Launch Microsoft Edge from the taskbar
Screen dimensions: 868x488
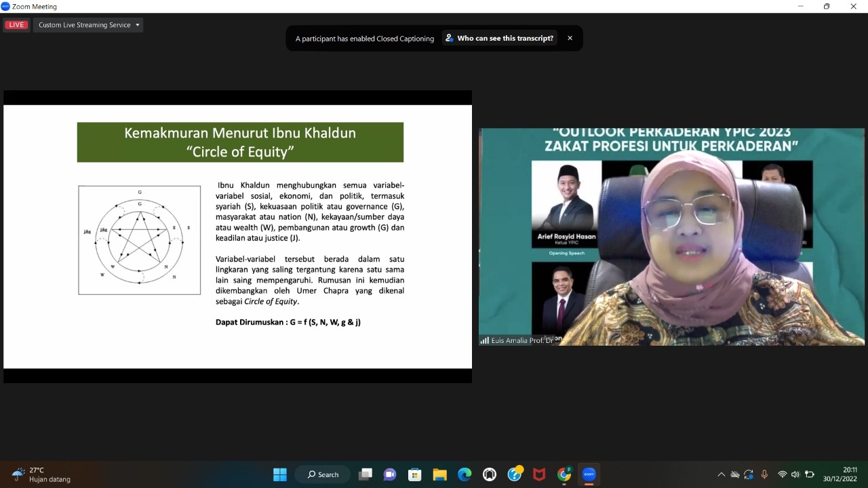pos(465,474)
